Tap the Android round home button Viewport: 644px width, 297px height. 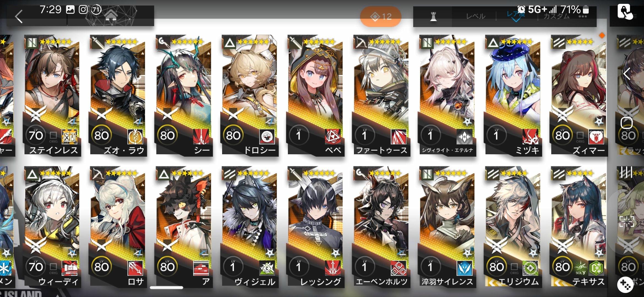(x=627, y=123)
